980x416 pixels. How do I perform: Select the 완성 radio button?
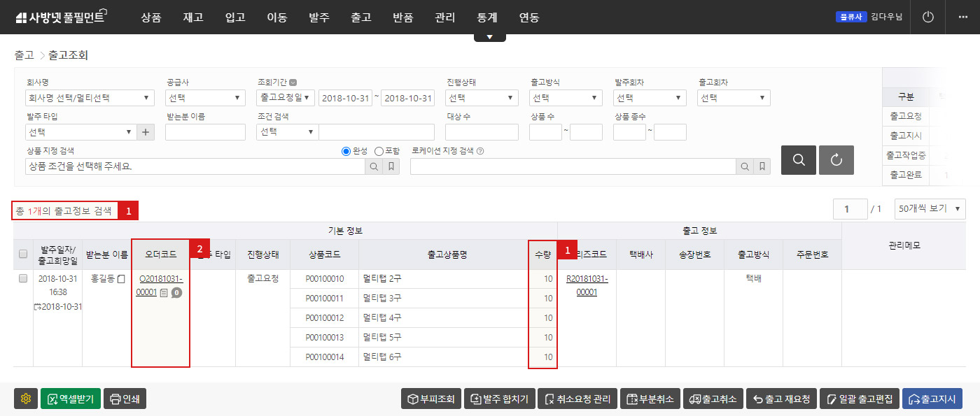(x=346, y=151)
